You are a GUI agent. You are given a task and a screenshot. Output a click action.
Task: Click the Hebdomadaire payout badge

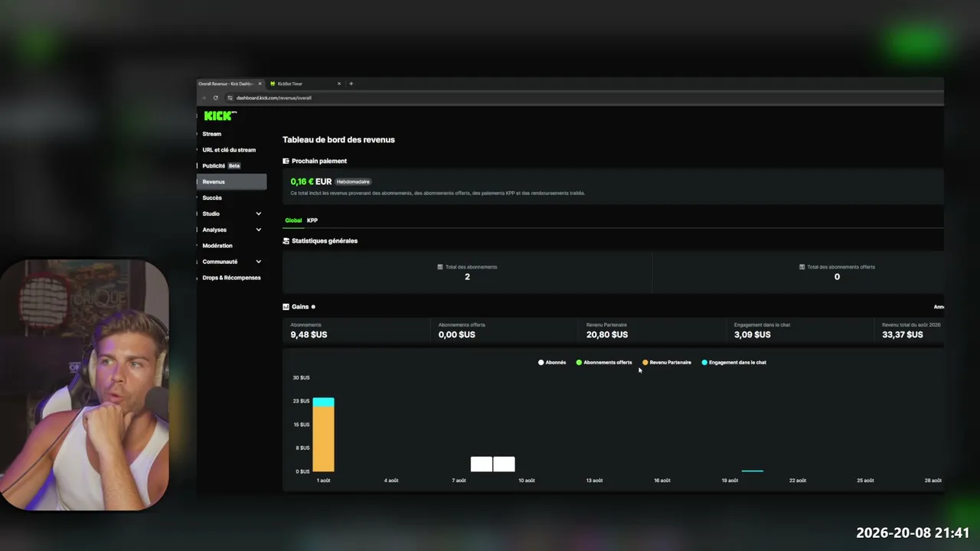(x=353, y=182)
